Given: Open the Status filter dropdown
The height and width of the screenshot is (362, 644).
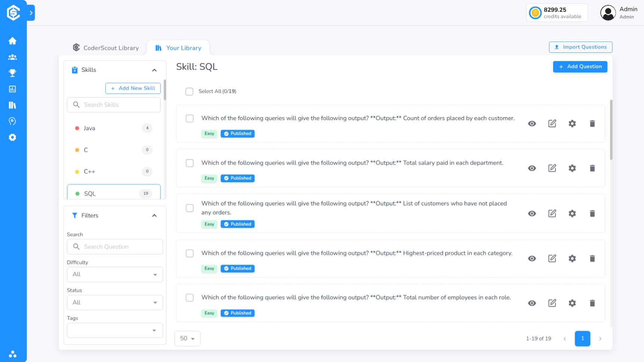Looking at the screenshot, I should [x=115, y=303].
